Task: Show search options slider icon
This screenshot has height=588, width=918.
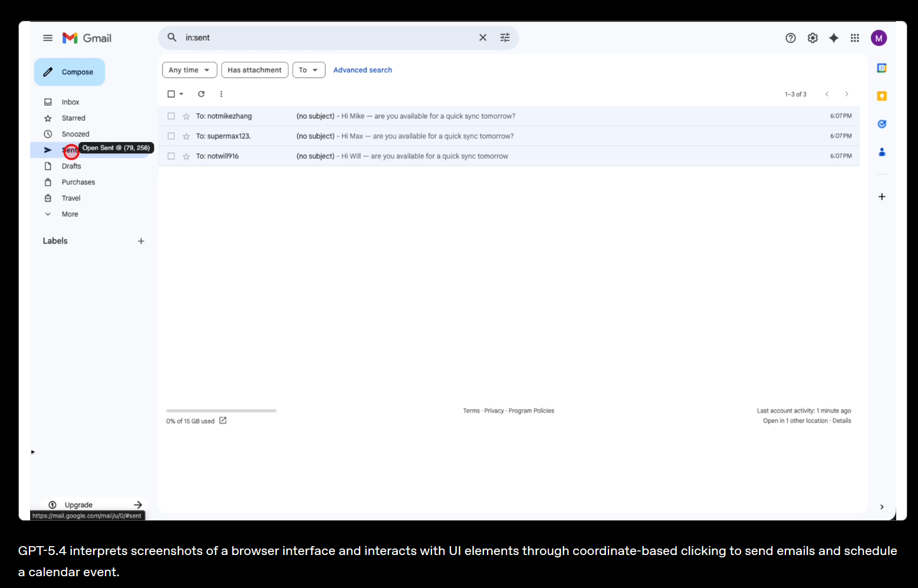Action: (x=505, y=38)
